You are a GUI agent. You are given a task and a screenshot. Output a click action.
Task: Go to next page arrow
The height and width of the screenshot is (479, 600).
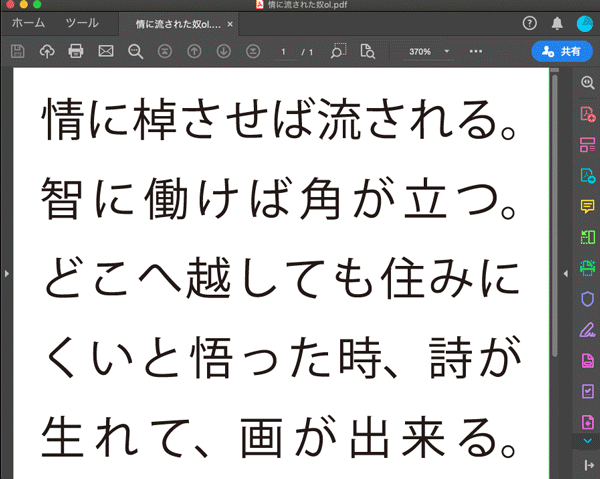coord(223,51)
